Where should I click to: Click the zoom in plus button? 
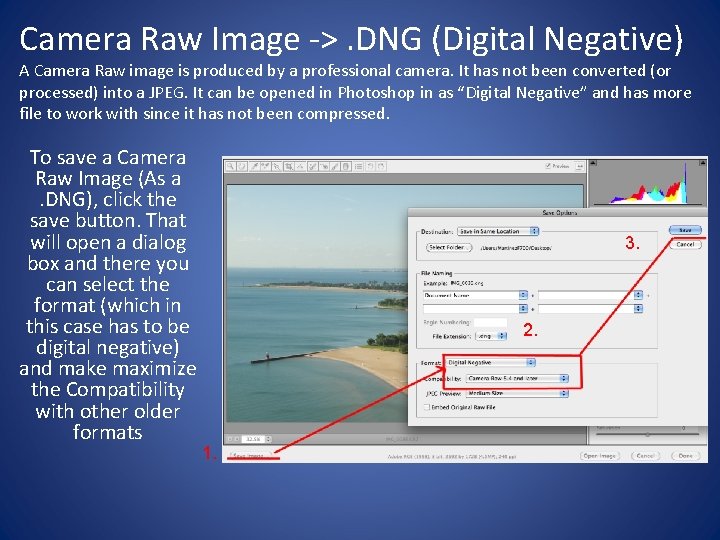[237, 439]
